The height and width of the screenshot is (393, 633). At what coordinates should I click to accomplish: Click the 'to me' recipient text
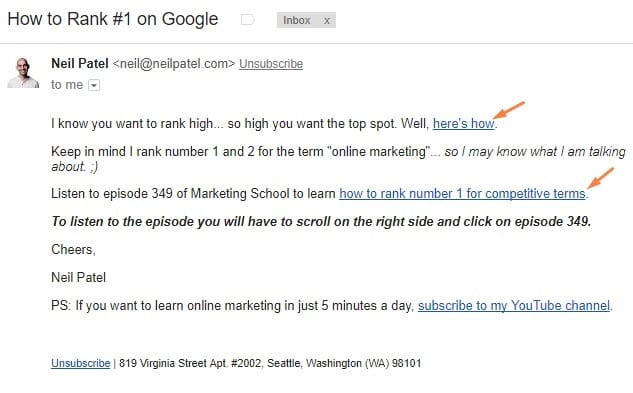(67, 85)
